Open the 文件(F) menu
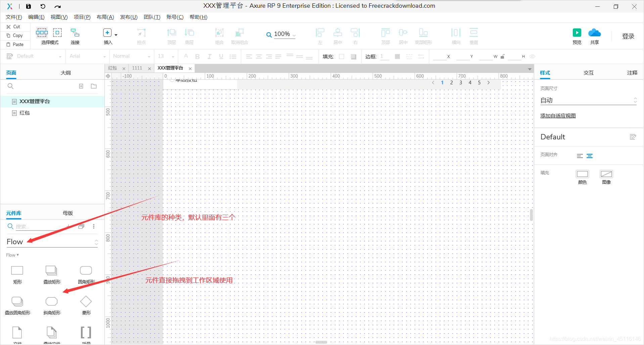 14,17
